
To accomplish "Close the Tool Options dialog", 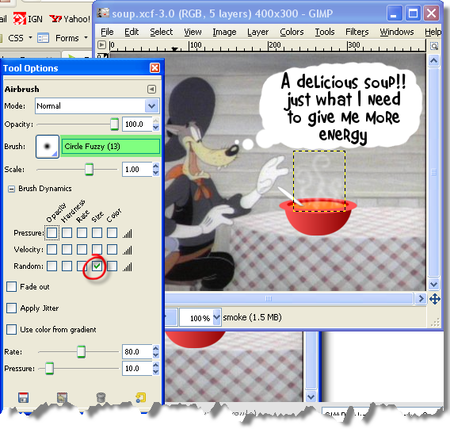I will 155,68.
